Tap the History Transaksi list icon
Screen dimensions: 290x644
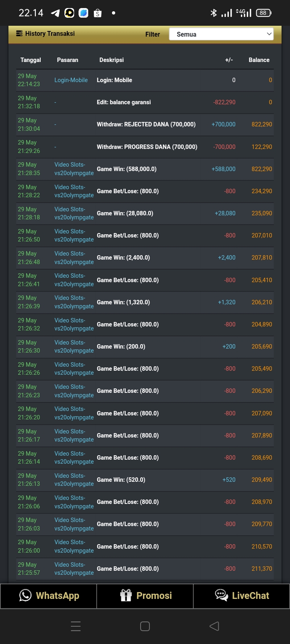[x=19, y=34]
